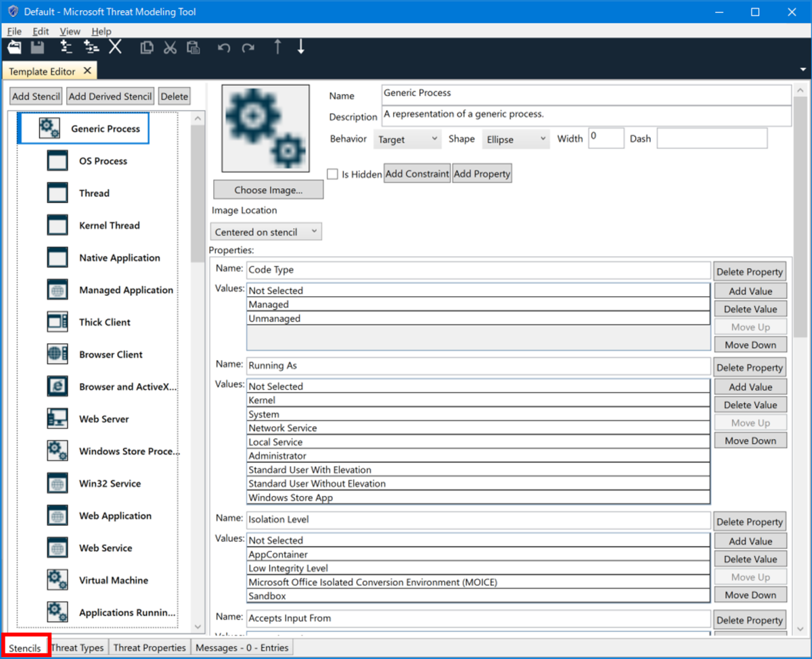
Task: Click Delete above the stencil list
Action: tap(175, 96)
